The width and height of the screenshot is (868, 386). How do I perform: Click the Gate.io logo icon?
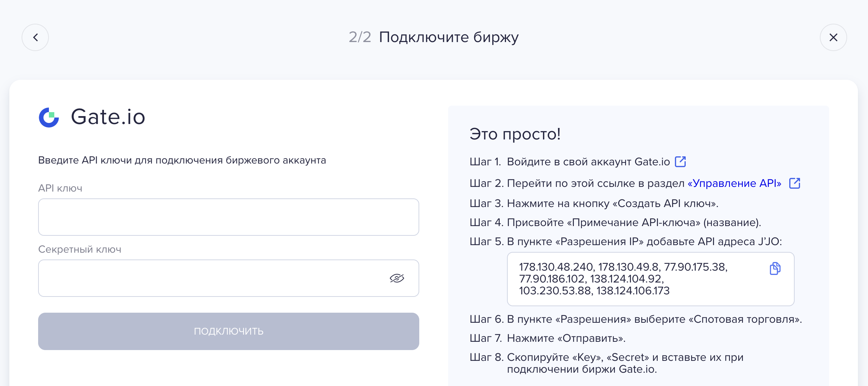click(49, 117)
